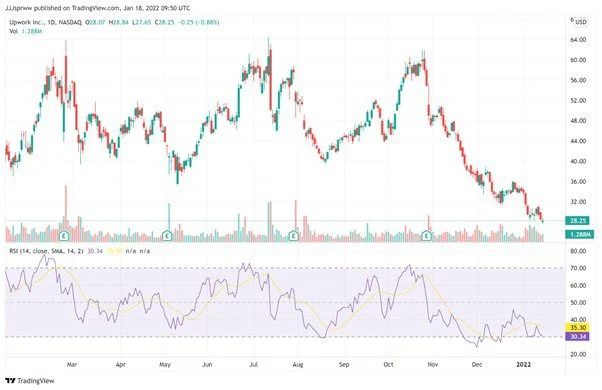The image size is (602, 390).
Task: Click the Sep label on time axis
Action: [x=344, y=364]
